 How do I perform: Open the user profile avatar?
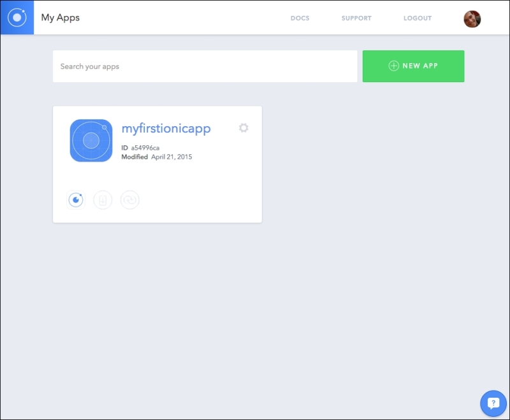point(472,19)
